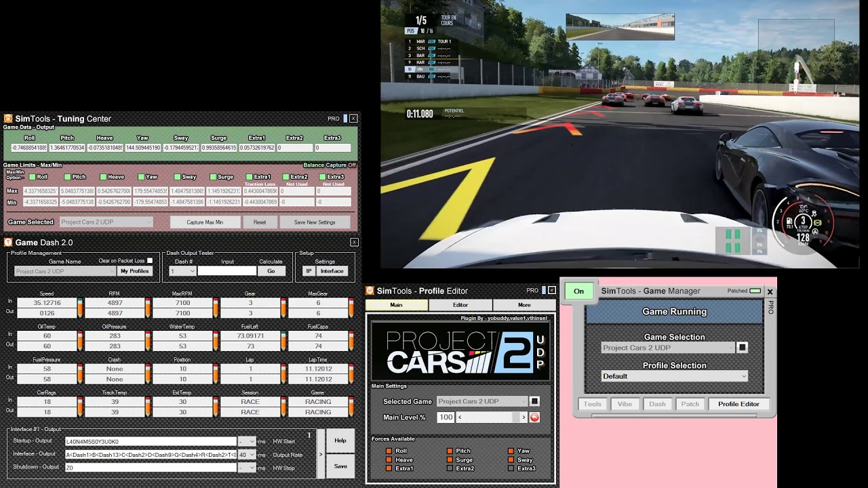Toggle the Extra1 Traction Loss Max/Min checkbox

pos(249,177)
